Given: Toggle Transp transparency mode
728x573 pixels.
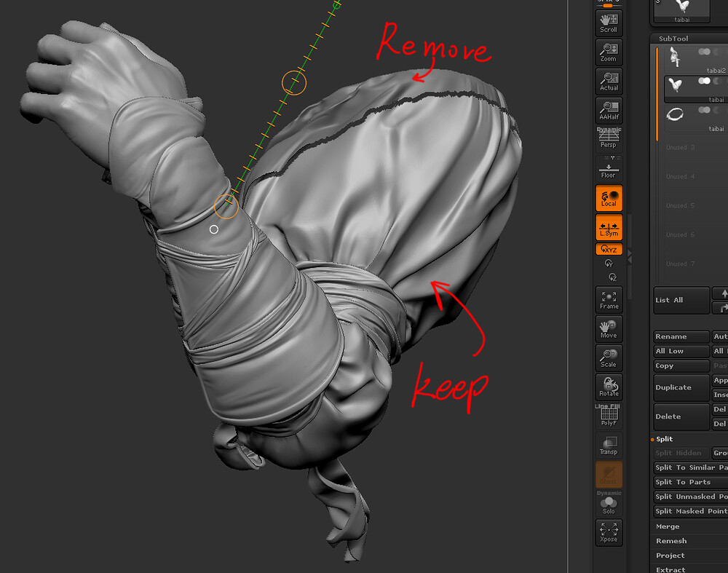Looking at the screenshot, I should (x=609, y=446).
